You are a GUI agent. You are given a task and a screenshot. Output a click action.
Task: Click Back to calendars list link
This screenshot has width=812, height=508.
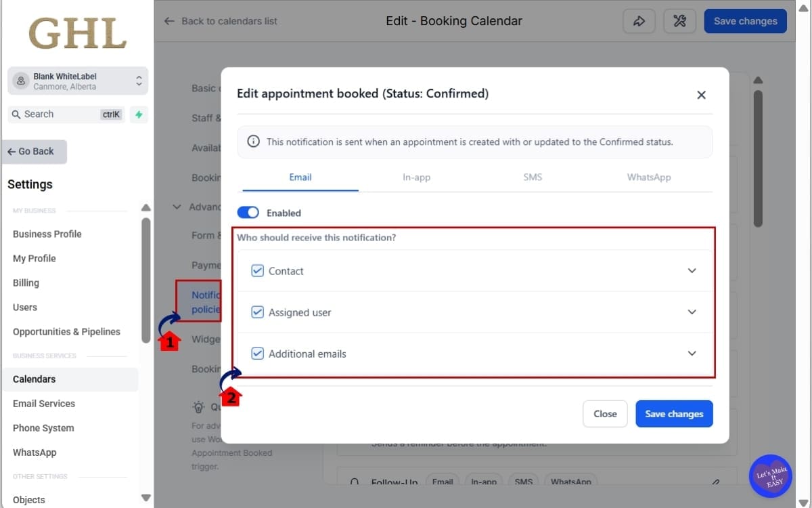tap(221, 21)
